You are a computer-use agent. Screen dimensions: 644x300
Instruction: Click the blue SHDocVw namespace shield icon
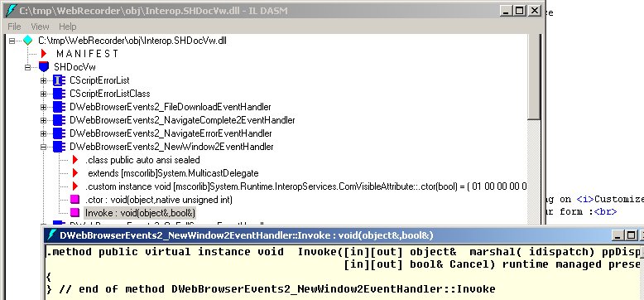[x=44, y=66]
